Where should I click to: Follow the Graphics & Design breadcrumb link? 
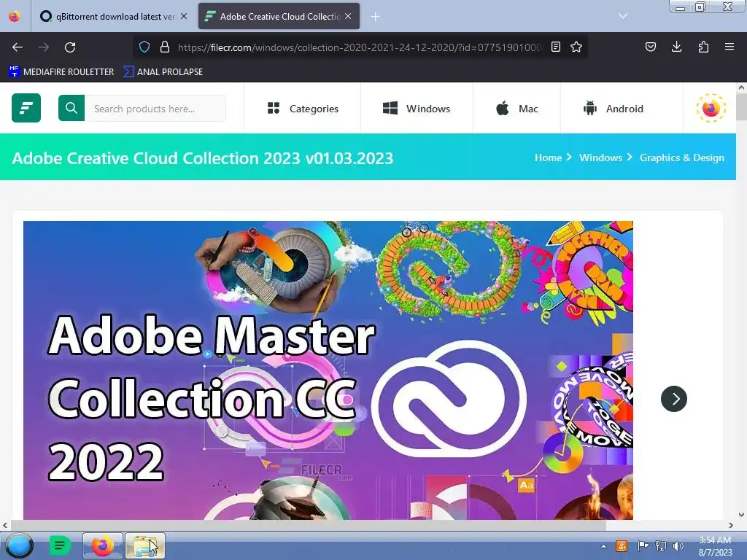pyautogui.click(x=682, y=157)
